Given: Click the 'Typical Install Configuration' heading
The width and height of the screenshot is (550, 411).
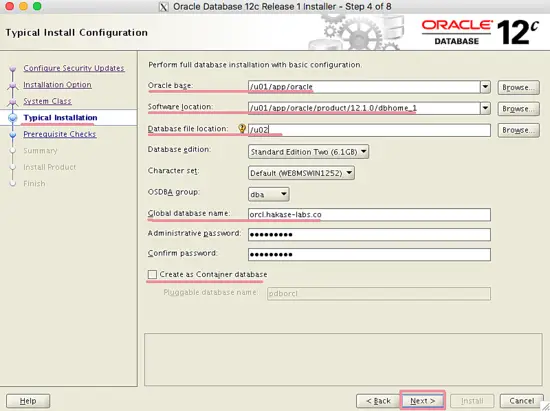Looking at the screenshot, I should (x=76, y=33).
